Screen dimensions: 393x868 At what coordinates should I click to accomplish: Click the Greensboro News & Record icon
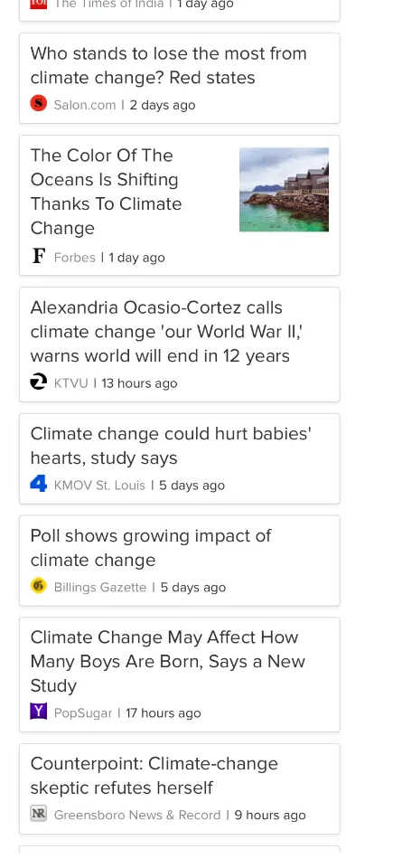coord(38,813)
